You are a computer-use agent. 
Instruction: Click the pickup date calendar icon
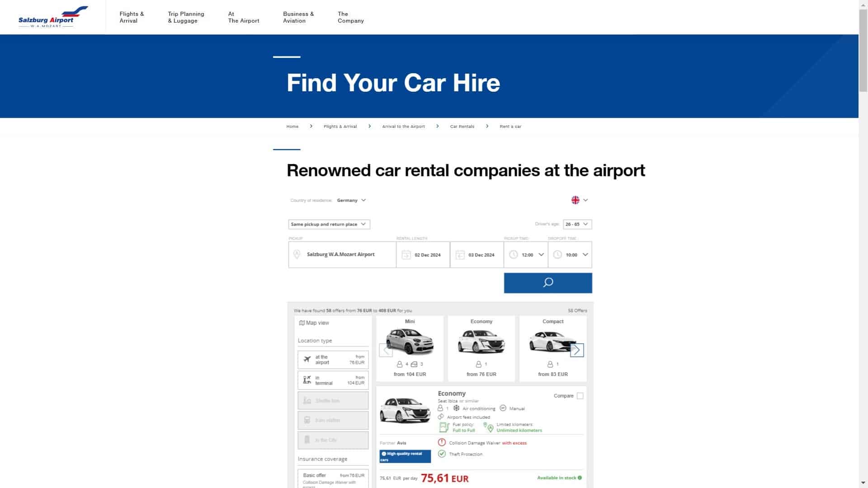click(x=406, y=255)
